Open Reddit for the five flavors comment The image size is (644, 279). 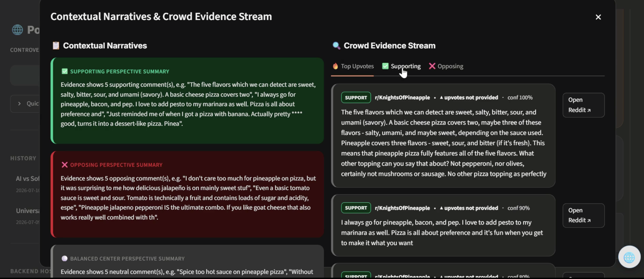pyautogui.click(x=583, y=105)
